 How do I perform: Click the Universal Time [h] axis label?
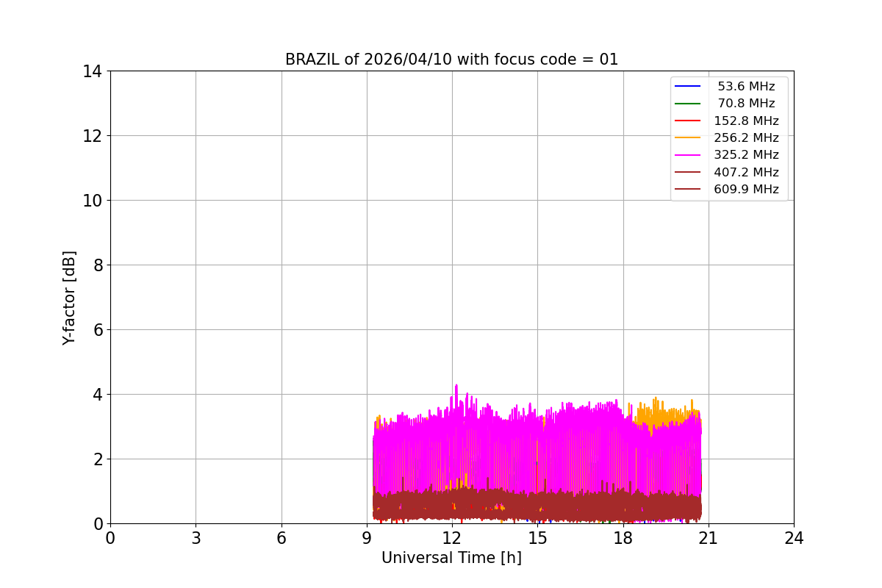[x=451, y=558]
